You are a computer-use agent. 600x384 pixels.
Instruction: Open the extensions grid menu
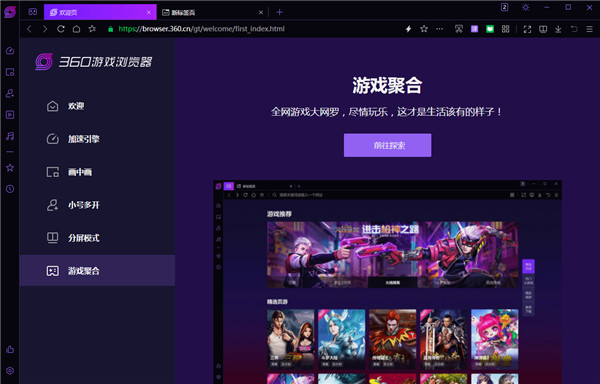pyautogui.click(x=505, y=29)
